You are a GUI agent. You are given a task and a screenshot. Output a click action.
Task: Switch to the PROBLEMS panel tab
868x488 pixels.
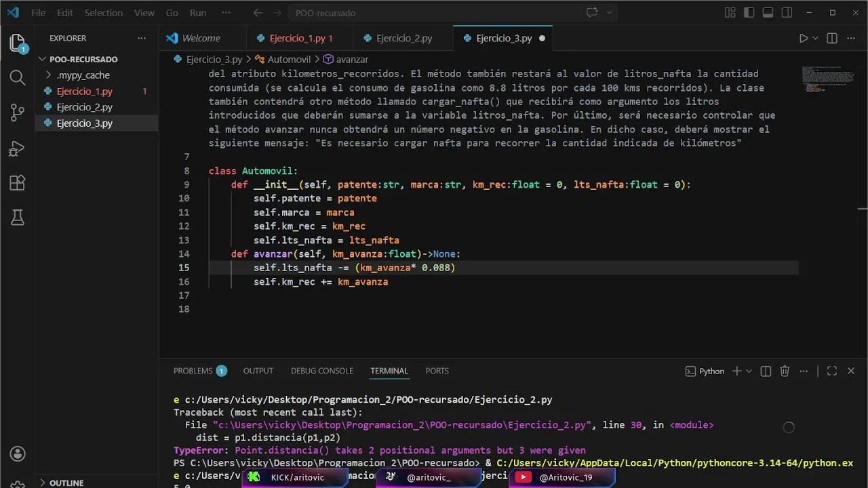[x=199, y=371]
